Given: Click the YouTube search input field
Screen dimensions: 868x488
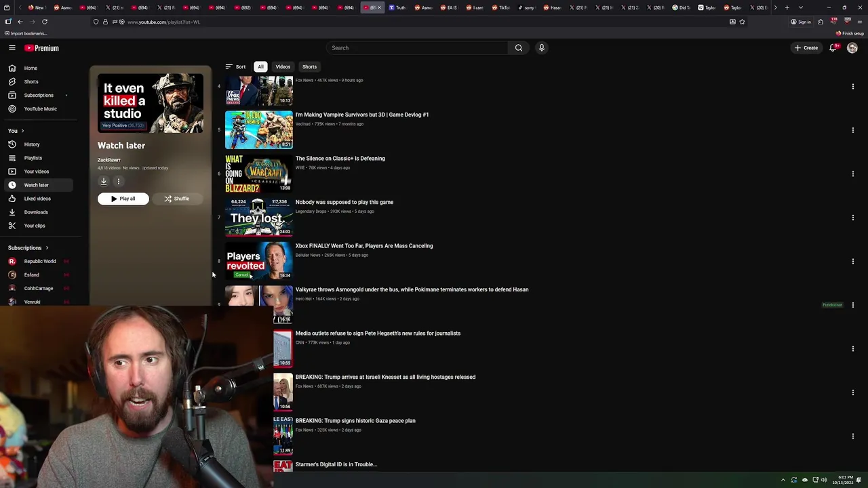Looking at the screenshot, I should 417,47.
